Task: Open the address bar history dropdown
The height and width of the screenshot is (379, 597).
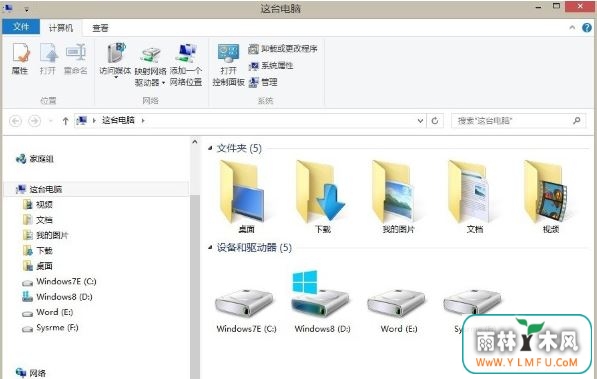Action: (x=420, y=121)
